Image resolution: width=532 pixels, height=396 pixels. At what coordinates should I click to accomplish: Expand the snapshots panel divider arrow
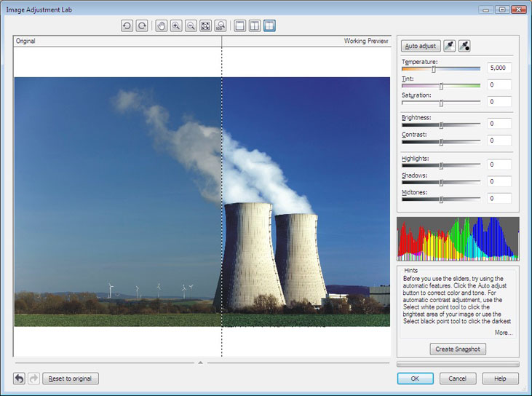[200, 362]
